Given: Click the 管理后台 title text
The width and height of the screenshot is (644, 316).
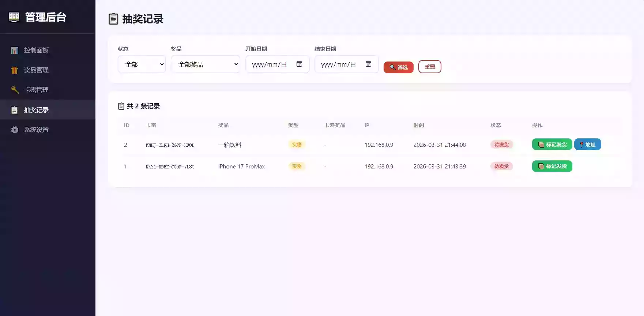Looking at the screenshot, I should click(x=46, y=17).
